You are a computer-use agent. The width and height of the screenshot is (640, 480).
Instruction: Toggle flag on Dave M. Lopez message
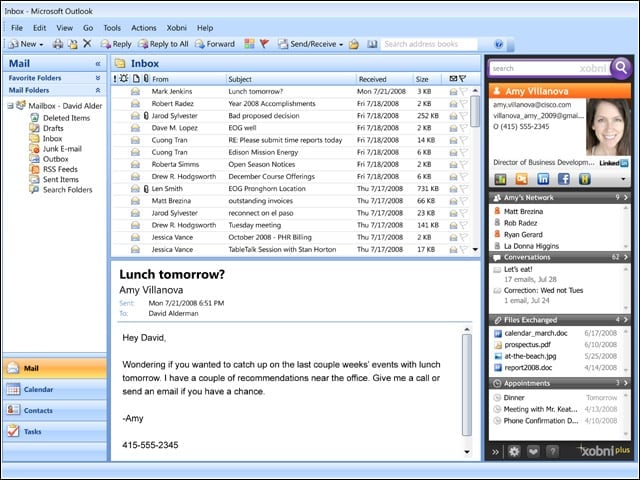(463, 128)
